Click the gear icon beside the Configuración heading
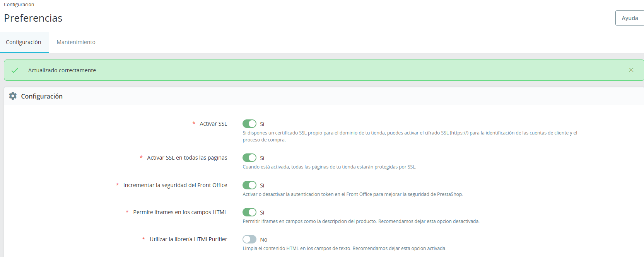 pos(13,96)
